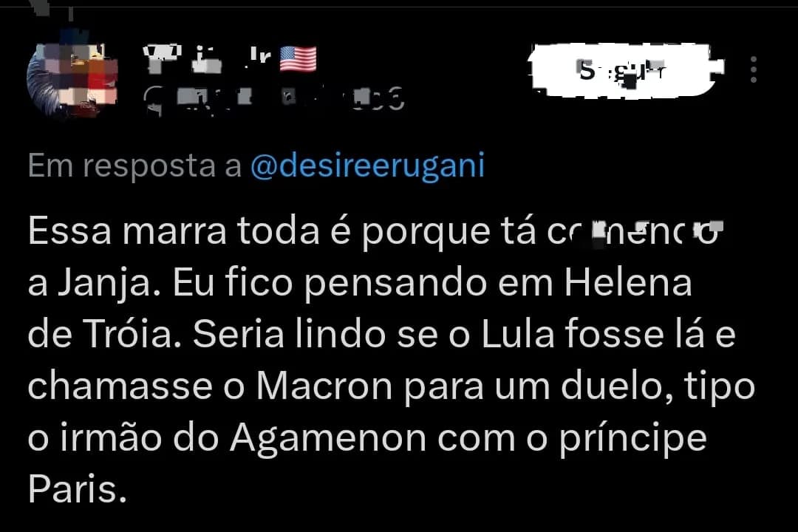The height and width of the screenshot is (532, 798).
Task: Click the blurred profile avatar picture
Action: coord(72,74)
